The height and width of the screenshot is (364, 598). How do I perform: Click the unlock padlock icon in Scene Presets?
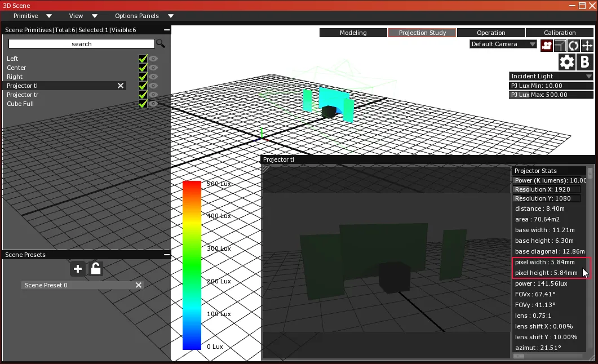click(x=95, y=269)
